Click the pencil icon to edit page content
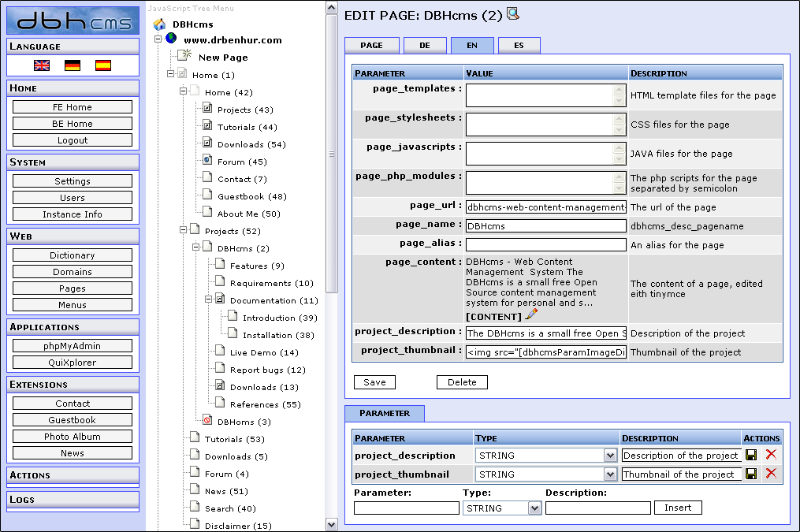 click(x=531, y=314)
